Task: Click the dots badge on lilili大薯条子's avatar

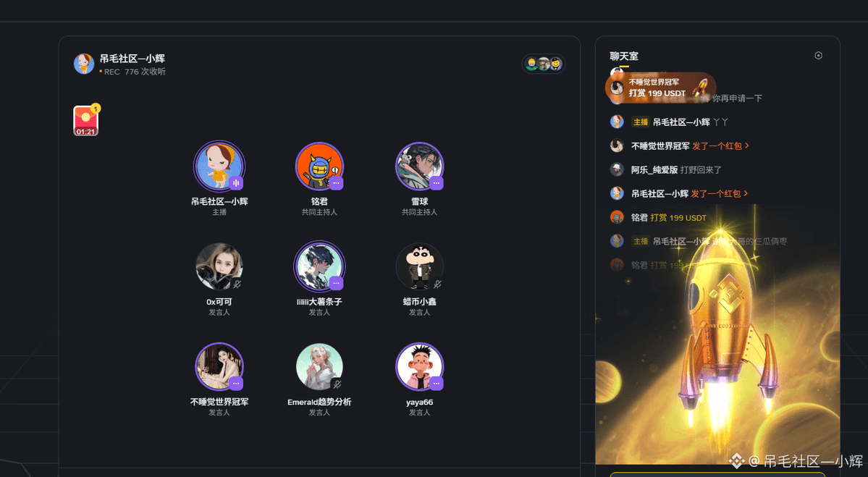Action: click(x=336, y=283)
